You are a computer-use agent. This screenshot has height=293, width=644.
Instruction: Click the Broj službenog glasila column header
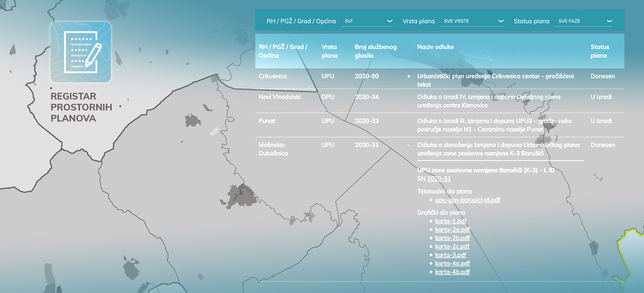coord(375,51)
